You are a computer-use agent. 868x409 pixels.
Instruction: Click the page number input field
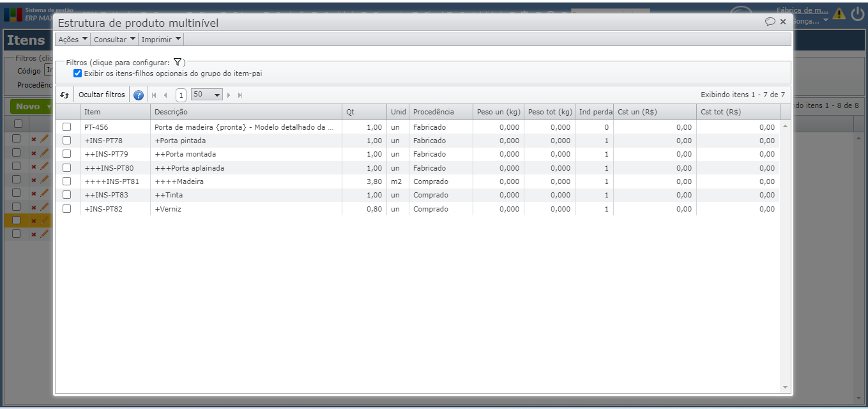tap(181, 95)
